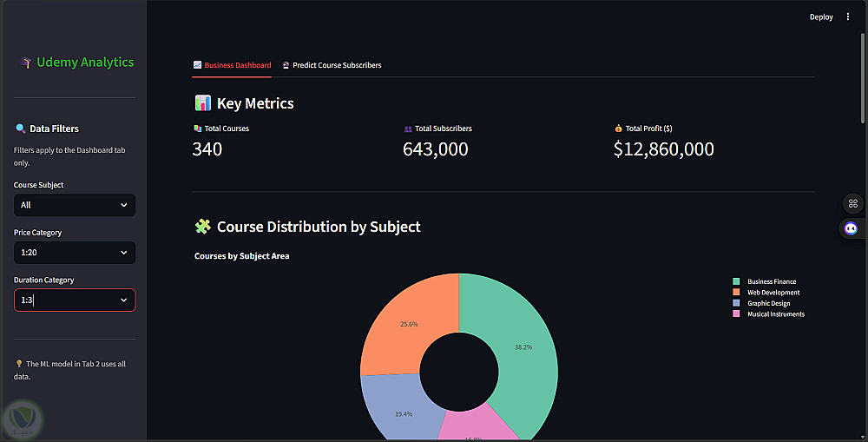Expand the Price Category dropdown
The width and height of the screenshot is (868, 442).
75,253
